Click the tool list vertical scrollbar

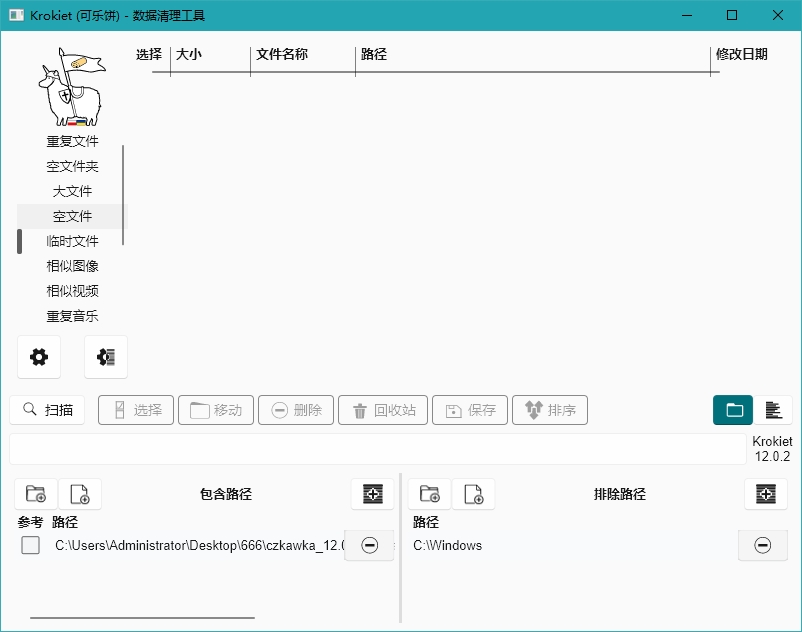click(x=123, y=195)
